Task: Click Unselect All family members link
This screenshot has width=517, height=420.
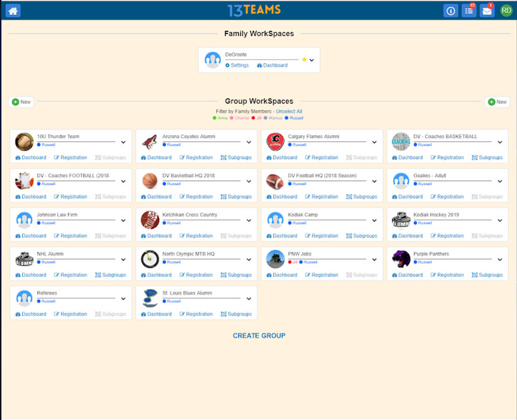Action: coord(289,111)
